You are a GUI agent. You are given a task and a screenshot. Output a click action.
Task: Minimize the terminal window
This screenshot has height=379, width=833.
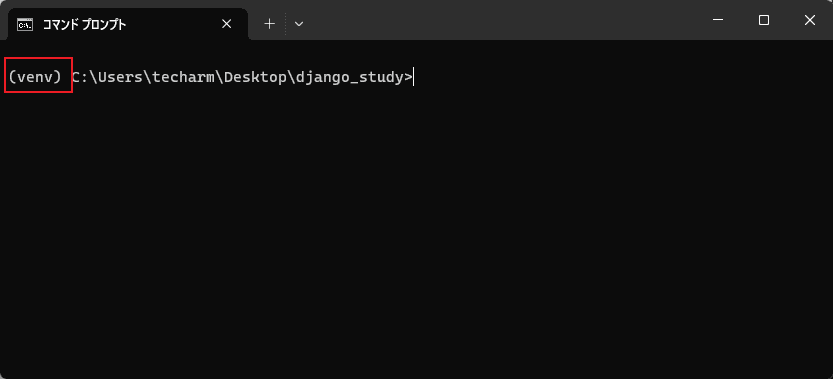click(x=718, y=20)
